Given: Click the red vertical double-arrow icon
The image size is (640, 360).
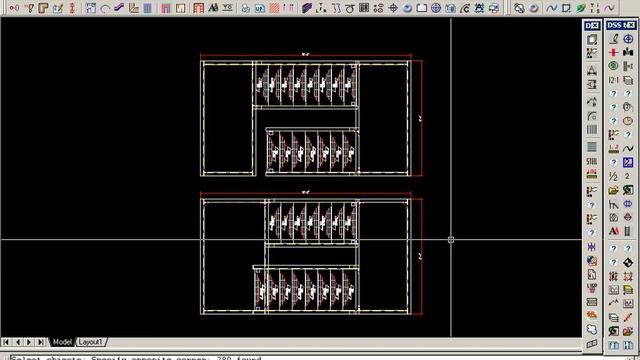Looking at the screenshot, I should coord(72,8).
